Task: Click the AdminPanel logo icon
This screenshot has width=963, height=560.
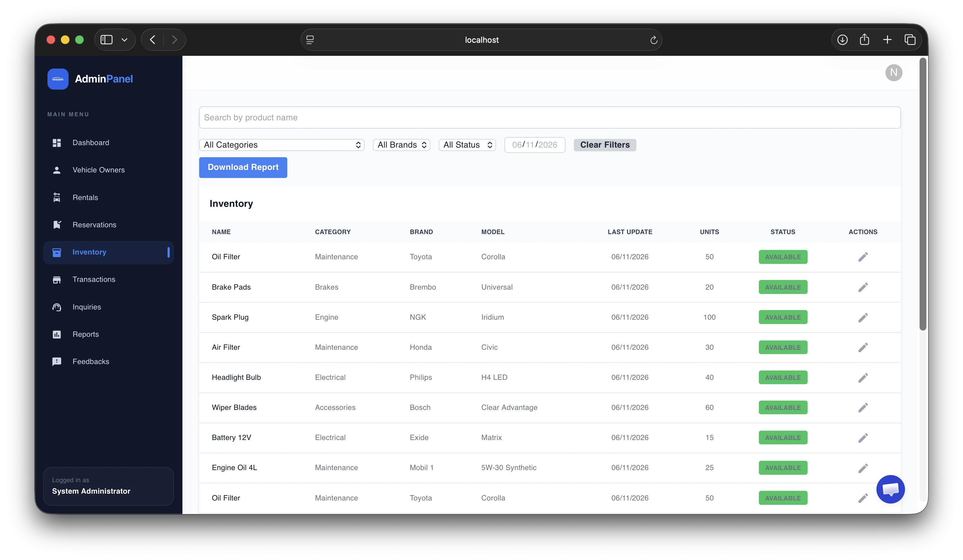Action: (58, 79)
